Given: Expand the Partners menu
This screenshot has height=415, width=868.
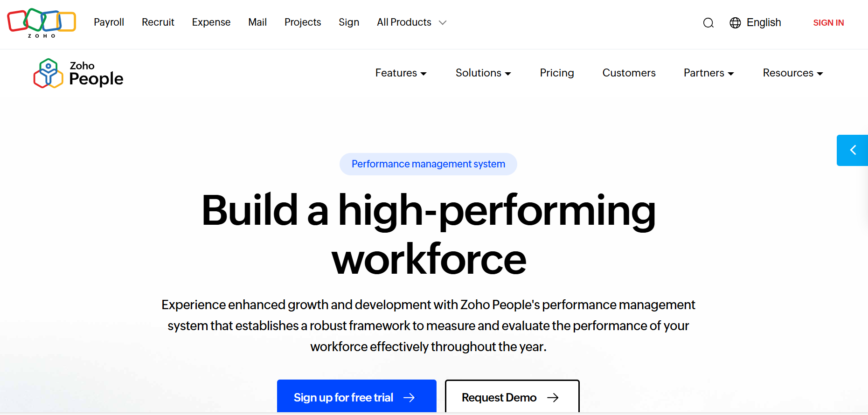Looking at the screenshot, I should (x=709, y=73).
